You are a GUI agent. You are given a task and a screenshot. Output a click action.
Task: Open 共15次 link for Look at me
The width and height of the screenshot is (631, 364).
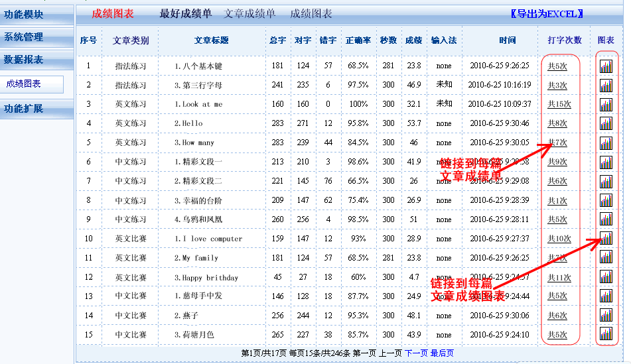pyautogui.click(x=559, y=105)
